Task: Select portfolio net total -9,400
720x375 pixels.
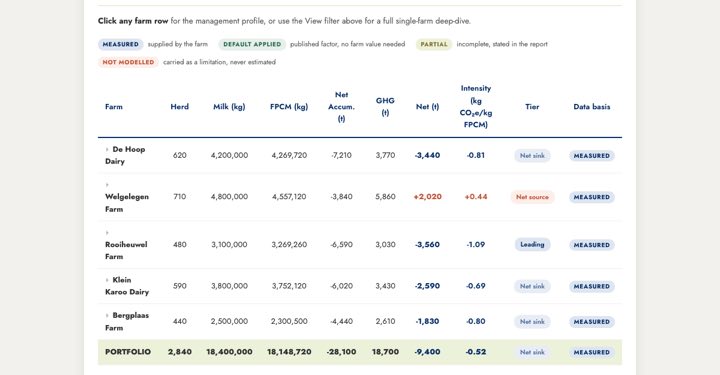Action: tap(428, 352)
